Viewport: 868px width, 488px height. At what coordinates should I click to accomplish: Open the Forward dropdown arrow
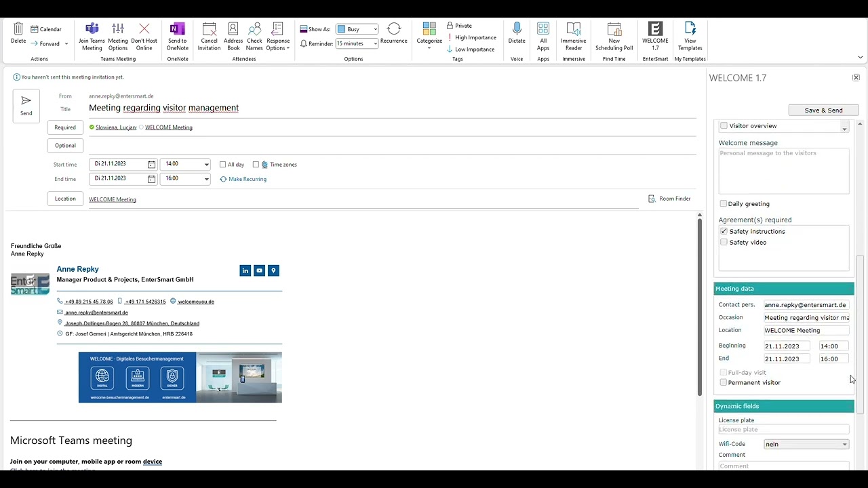(x=66, y=44)
